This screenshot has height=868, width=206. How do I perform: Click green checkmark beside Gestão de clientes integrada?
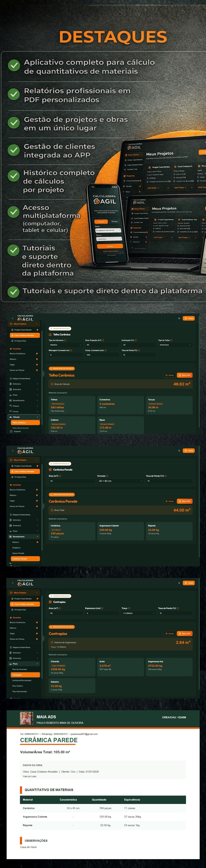(14, 150)
